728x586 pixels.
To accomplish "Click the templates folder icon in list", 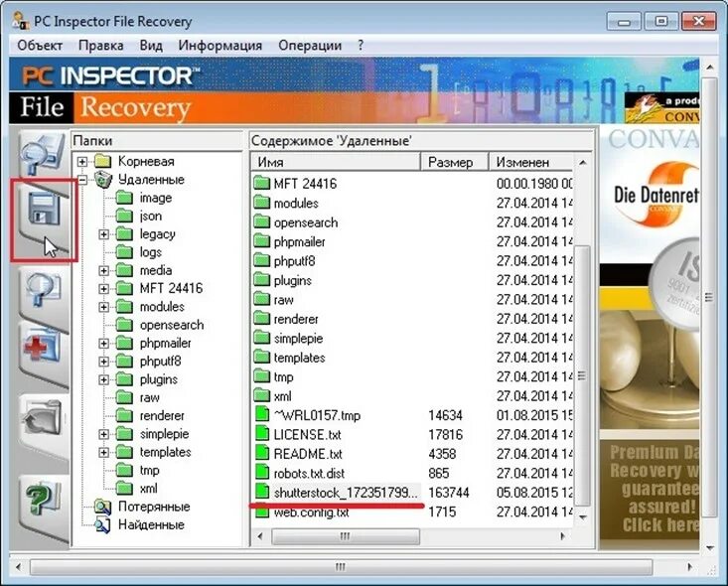I will tap(262, 358).
